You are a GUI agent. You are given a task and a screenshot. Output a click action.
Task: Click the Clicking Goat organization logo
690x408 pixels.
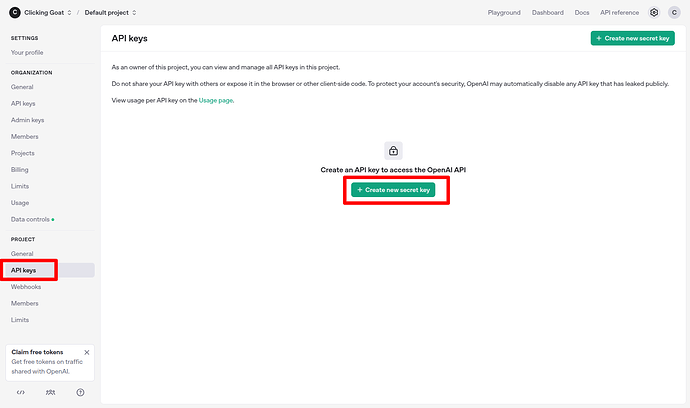click(x=15, y=12)
